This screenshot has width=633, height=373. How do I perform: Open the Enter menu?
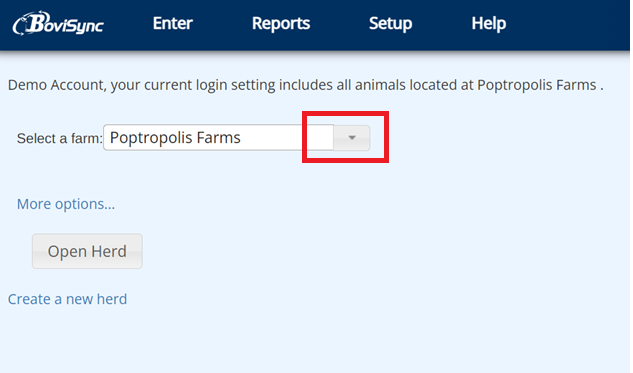click(173, 23)
